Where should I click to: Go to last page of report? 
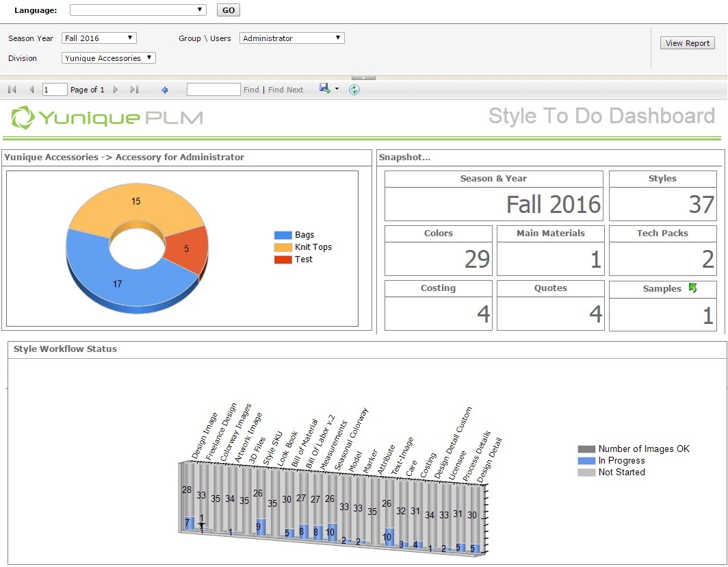coord(135,90)
